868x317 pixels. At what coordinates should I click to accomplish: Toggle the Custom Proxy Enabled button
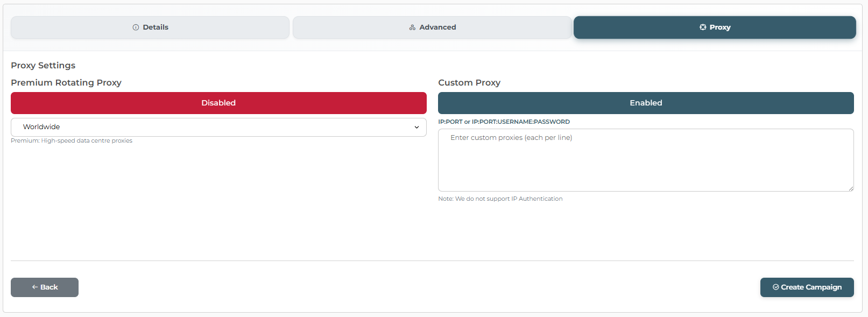[x=646, y=103]
